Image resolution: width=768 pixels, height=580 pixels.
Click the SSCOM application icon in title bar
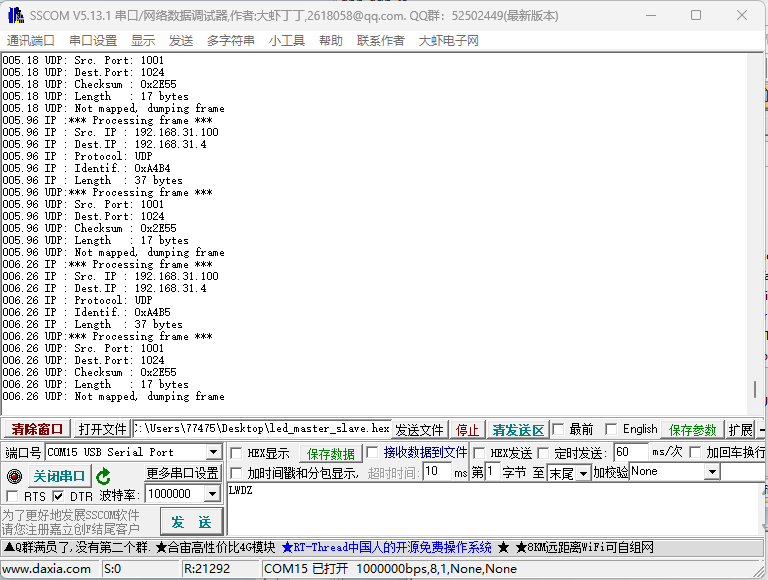[x=16, y=15]
